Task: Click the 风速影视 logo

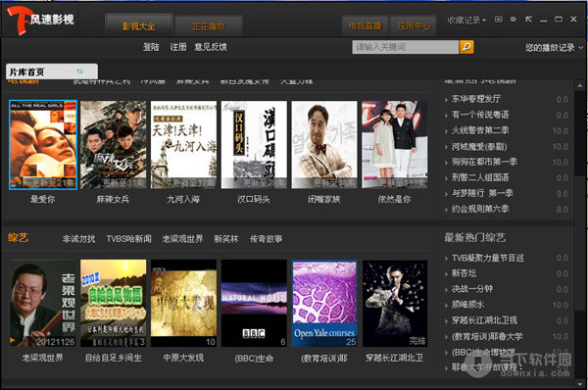Action: click(40, 20)
